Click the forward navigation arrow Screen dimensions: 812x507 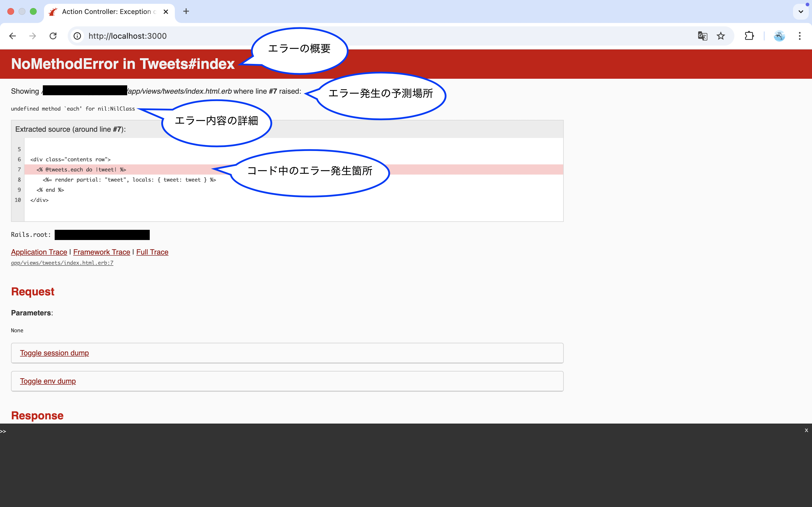(32, 36)
